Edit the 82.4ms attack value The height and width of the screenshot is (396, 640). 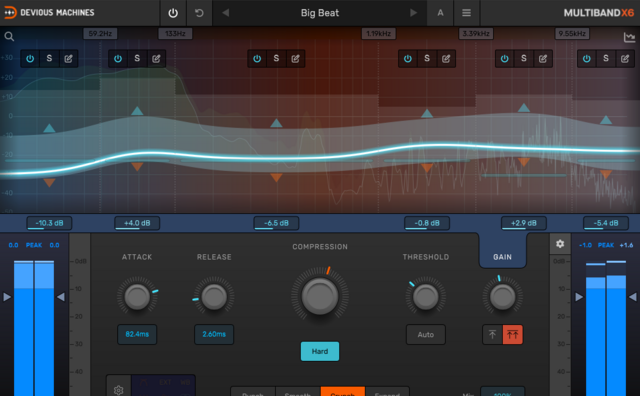click(137, 334)
